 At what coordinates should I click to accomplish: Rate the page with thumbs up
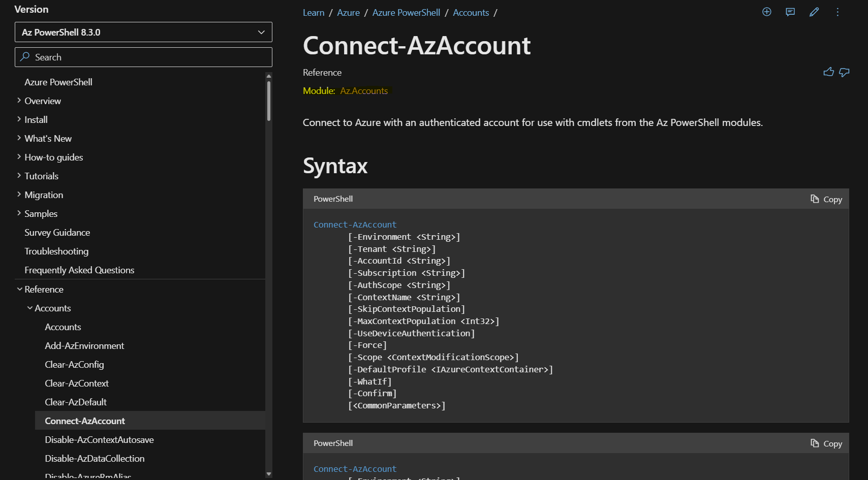[828, 72]
